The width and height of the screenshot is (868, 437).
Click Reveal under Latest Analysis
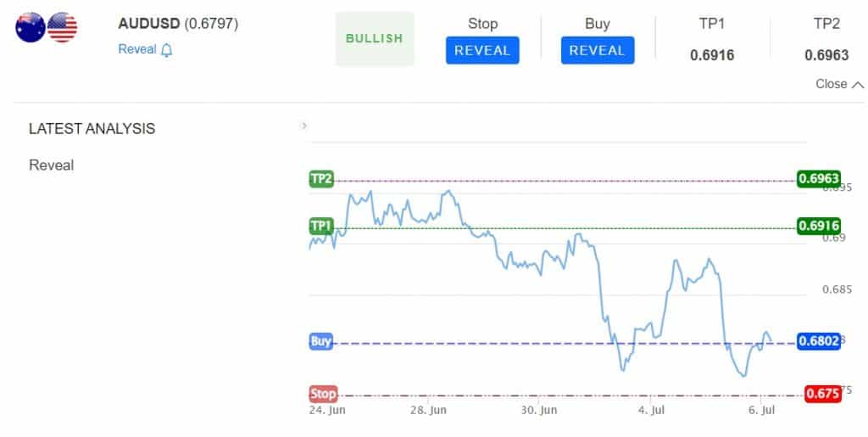coord(52,165)
